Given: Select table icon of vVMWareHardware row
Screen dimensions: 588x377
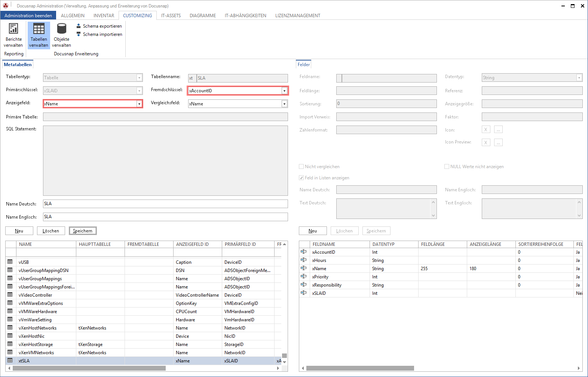Looking at the screenshot, I should click(x=10, y=311).
